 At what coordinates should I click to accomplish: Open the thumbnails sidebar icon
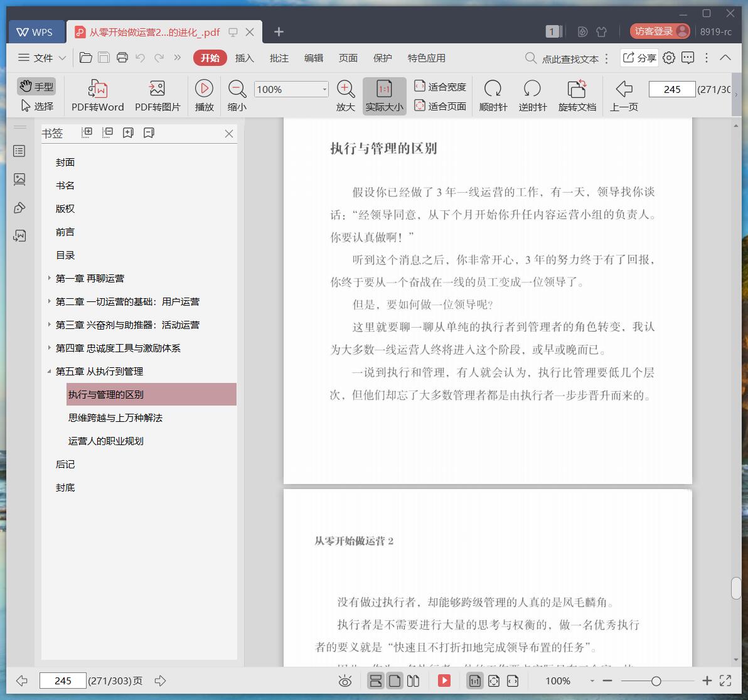(x=19, y=180)
